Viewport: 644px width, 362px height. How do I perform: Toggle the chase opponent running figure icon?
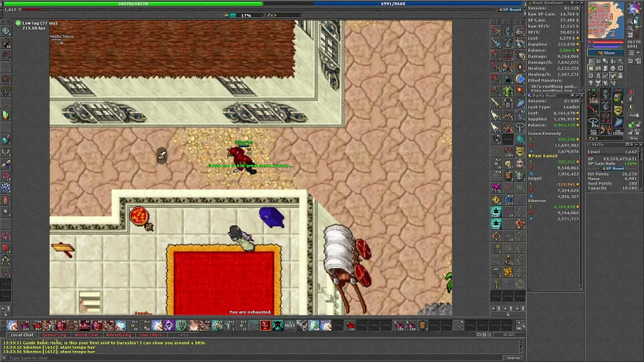(x=631, y=100)
